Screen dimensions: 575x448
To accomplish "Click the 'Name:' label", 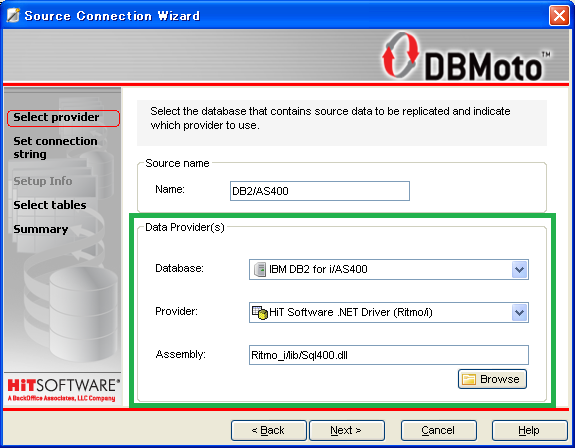I will 170,189.
